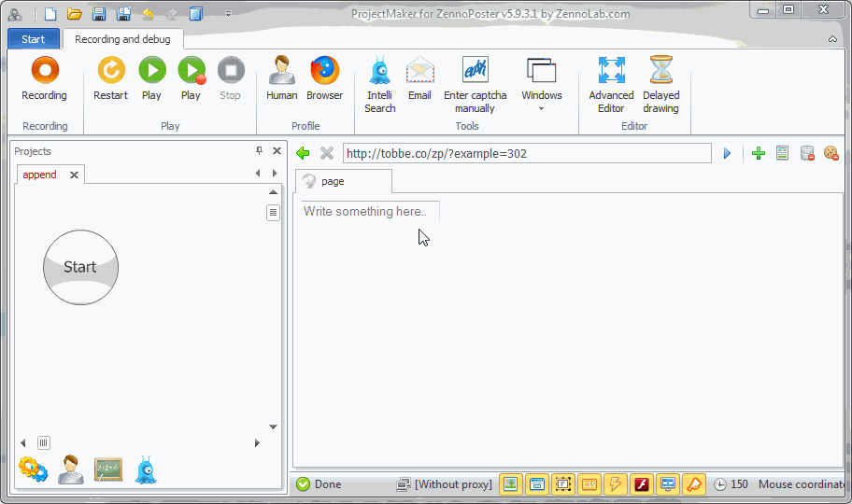Save the project using the single floppy disk icon
Screen dimensions: 852x504
click(99, 14)
